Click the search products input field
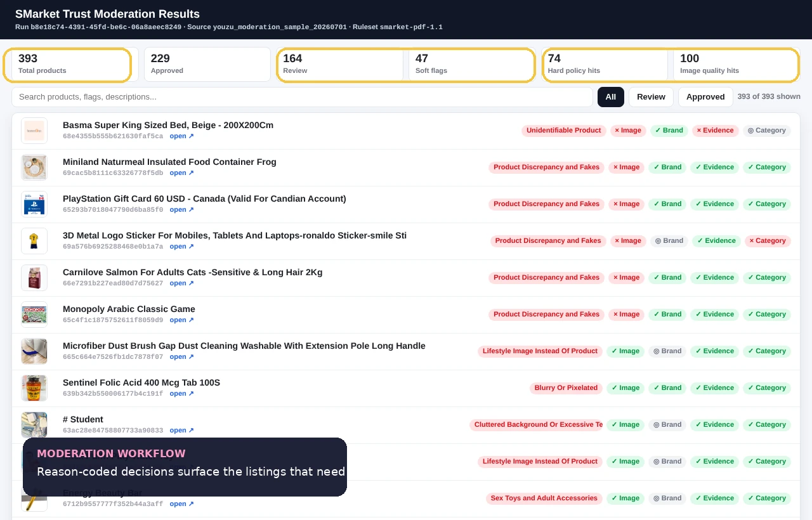This screenshot has height=520, width=812. tap(302, 97)
